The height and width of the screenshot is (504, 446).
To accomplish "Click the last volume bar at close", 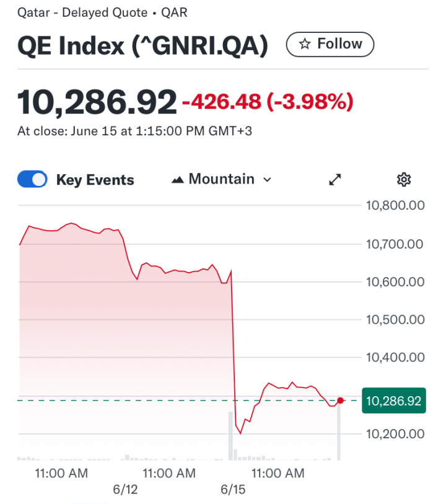I will tap(339, 433).
